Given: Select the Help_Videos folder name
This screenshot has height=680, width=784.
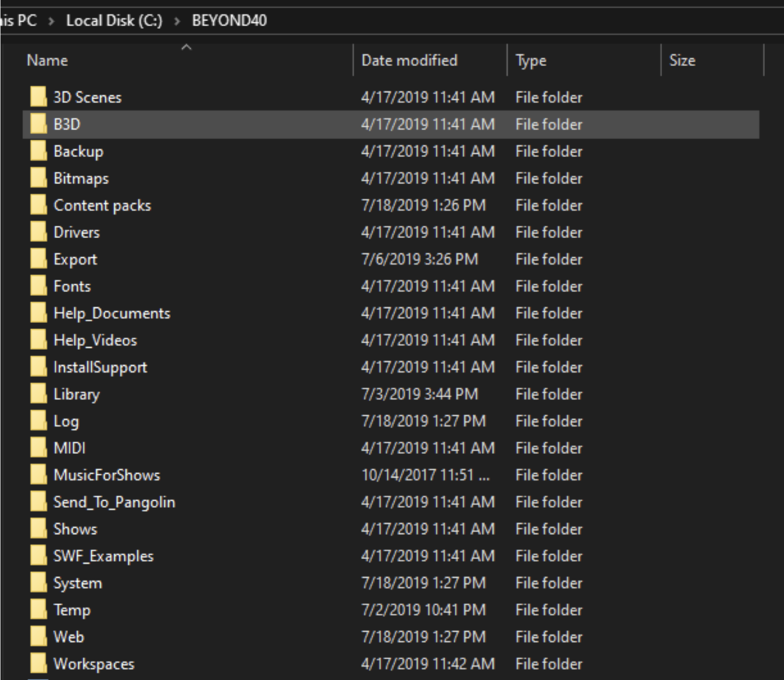Looking at the screenshot, I should (95, 340).
